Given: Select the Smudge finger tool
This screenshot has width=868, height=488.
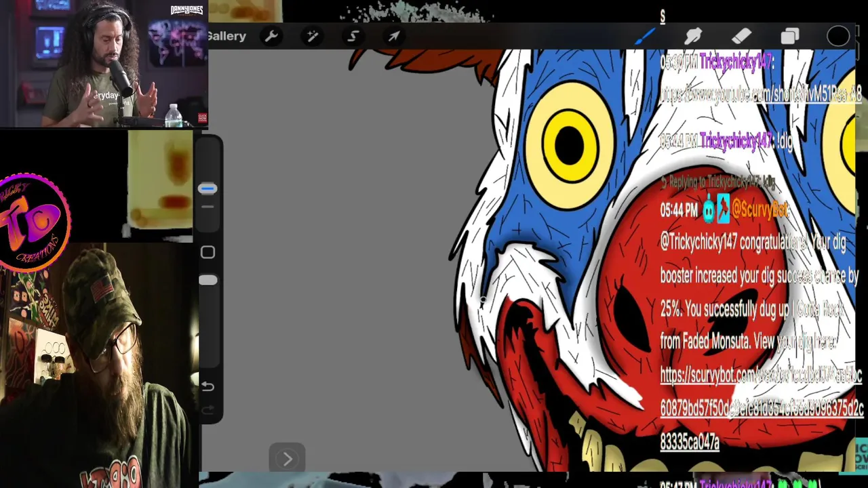Looking at the screenshot, I should coord(692,36).
